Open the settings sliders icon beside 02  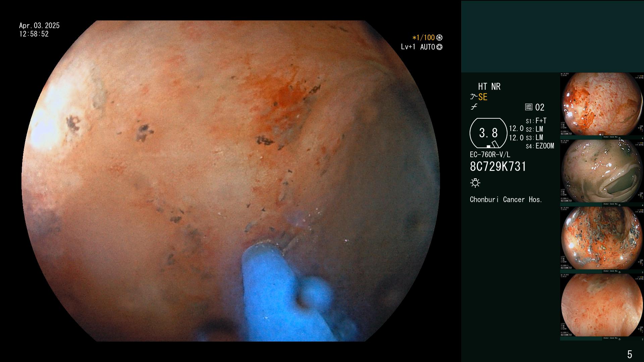(529, 107)
